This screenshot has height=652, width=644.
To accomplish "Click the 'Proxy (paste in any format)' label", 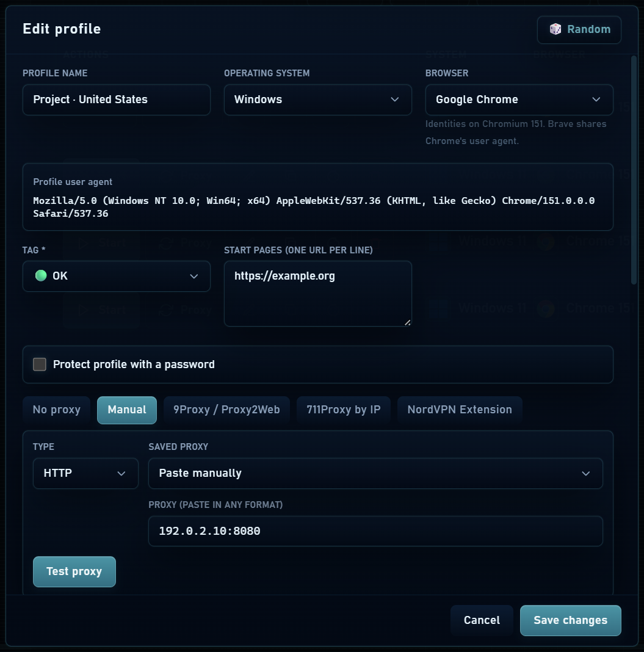I will coord(215,505).
